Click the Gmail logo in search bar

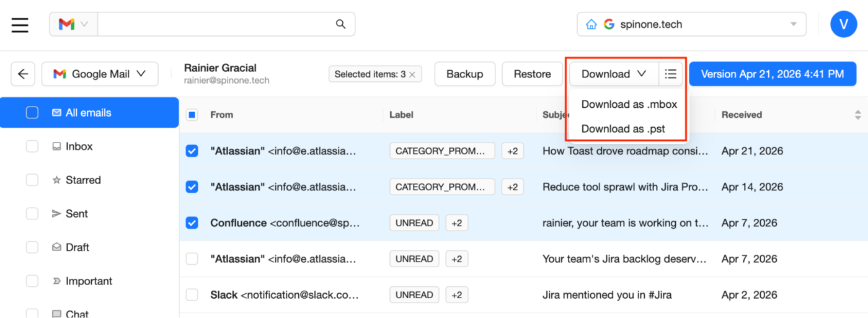(x=66, y=24)
